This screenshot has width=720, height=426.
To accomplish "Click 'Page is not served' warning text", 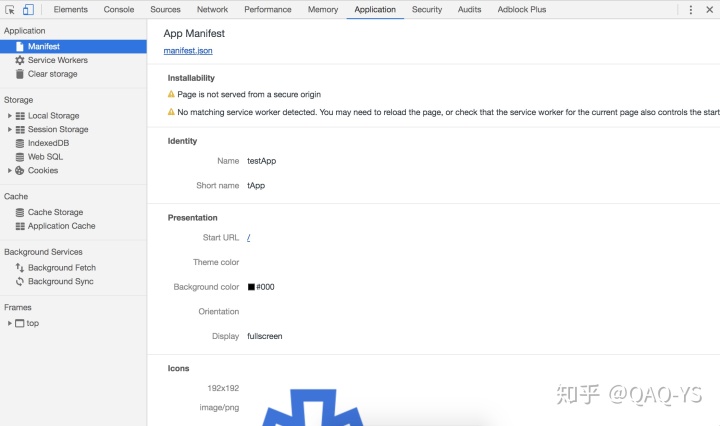I will click(249, 95).
